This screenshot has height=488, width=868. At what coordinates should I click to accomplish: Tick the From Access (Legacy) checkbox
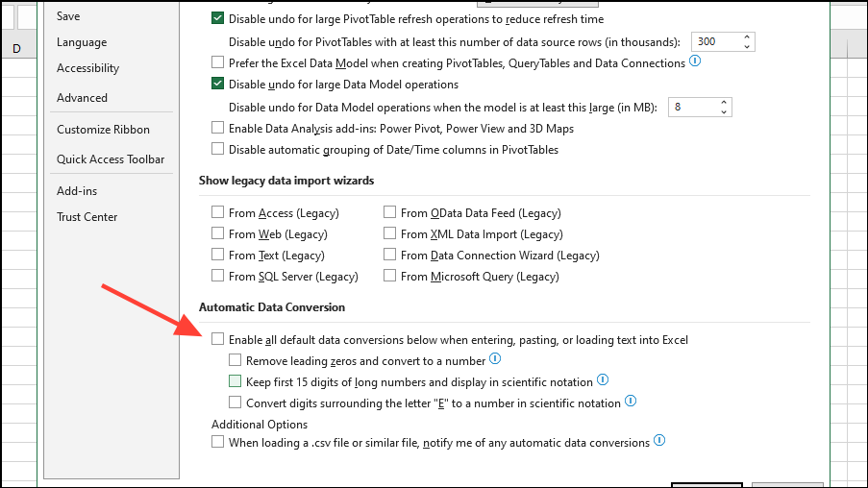[x=218, y=212]
